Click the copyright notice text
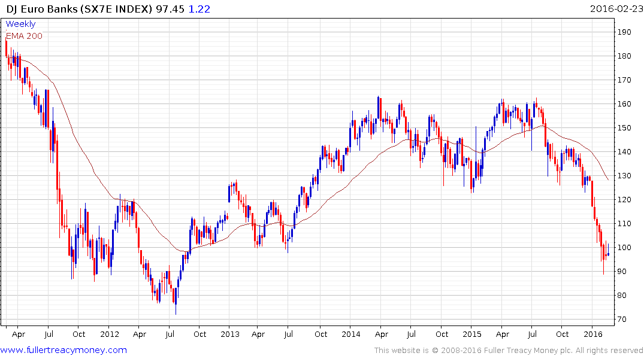The height and width of the screenshot is (359, 644). click(x=509, y=351)
